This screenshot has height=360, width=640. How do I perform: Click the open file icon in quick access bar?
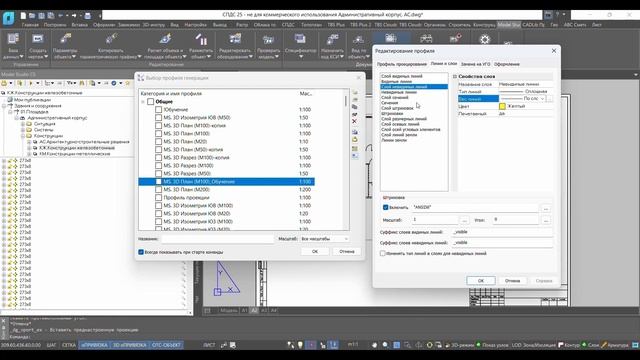click(x=32, y=16)
